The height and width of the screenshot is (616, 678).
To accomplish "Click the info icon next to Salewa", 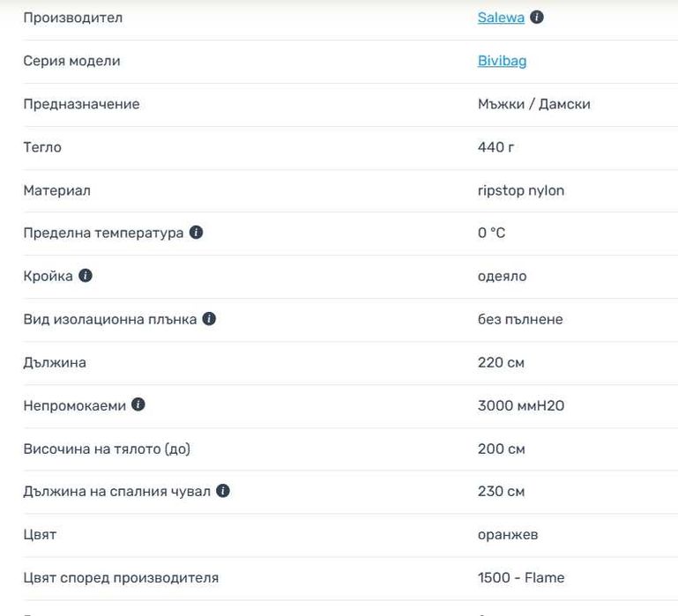I will tap(537, 18).
